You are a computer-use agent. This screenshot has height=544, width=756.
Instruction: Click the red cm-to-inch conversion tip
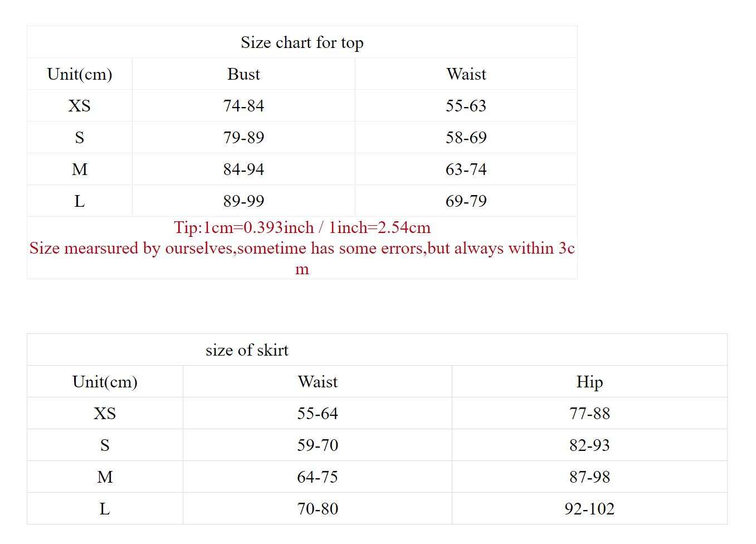tap(302, 227)
